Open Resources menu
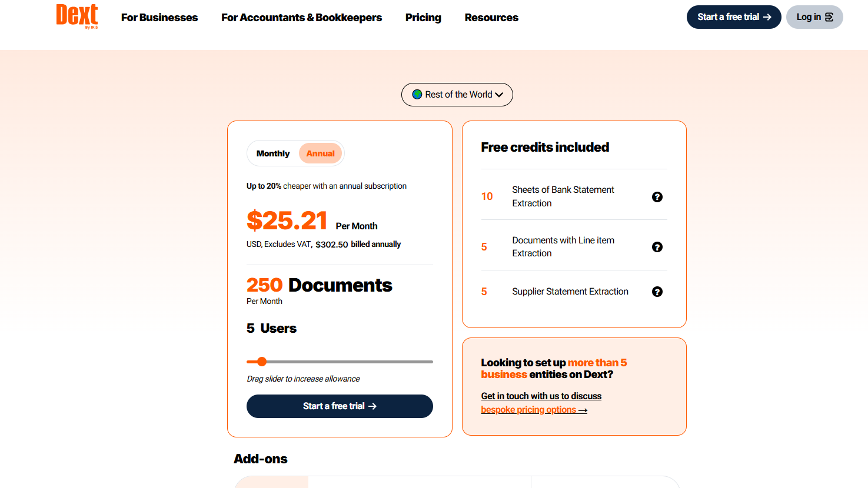Viewport: 868px width, 488px height. pyautogui.click(x=491, y=18)
